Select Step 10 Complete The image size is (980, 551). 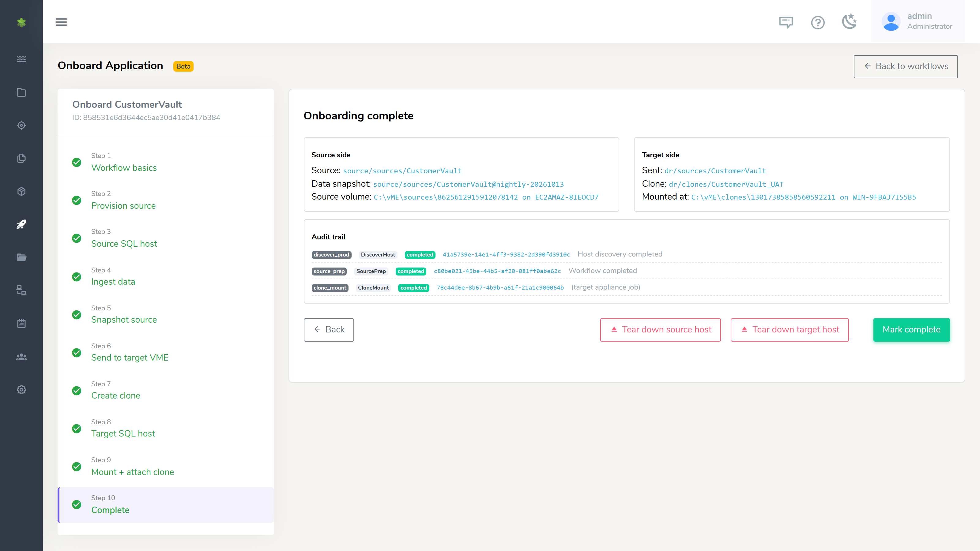tap(165, 504)
